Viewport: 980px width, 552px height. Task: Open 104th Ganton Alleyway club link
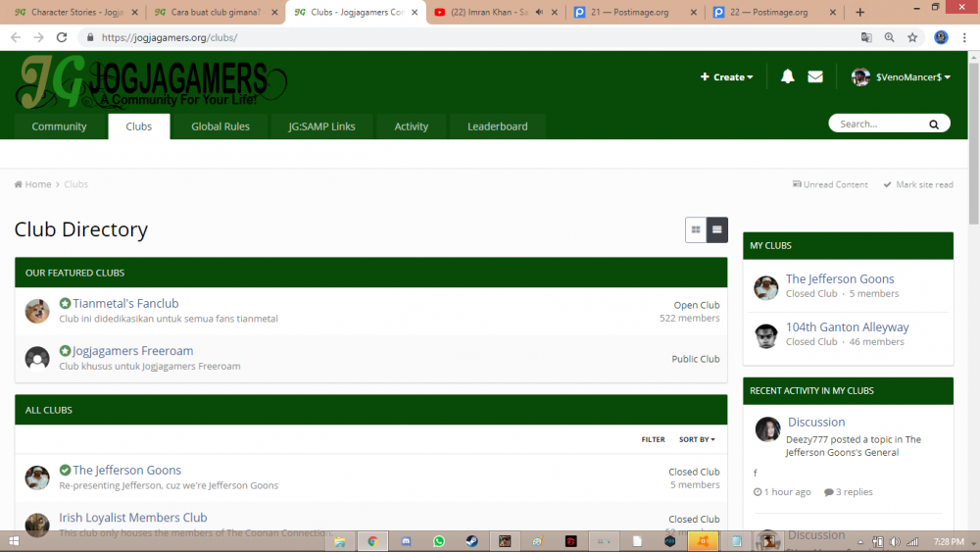coord(848,326)
